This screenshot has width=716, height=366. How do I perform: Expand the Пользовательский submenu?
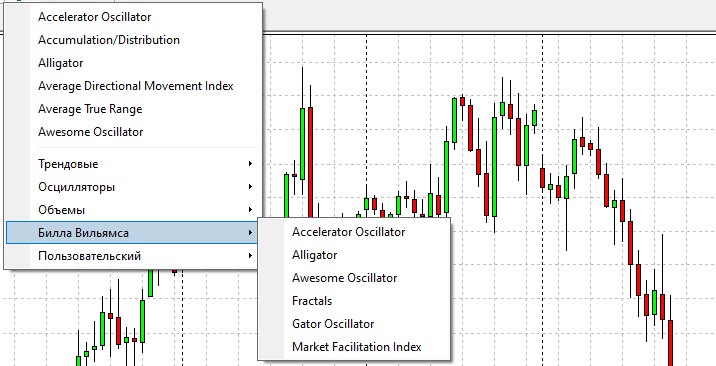click(x=132, y=256)
